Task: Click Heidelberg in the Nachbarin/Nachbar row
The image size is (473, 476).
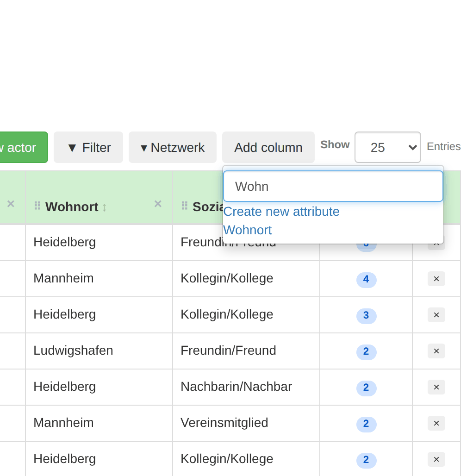Action: [x=65, y=387]
